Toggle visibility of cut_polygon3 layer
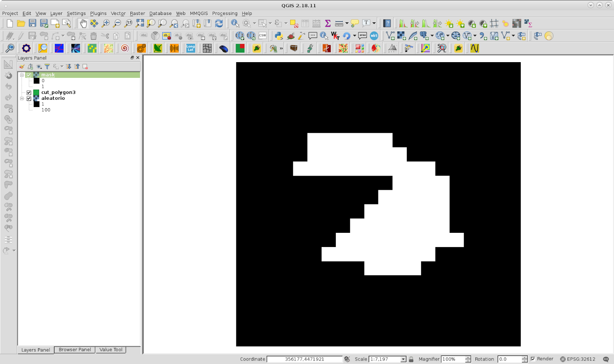Screen dimensions: 614x364 coord(28,92)
